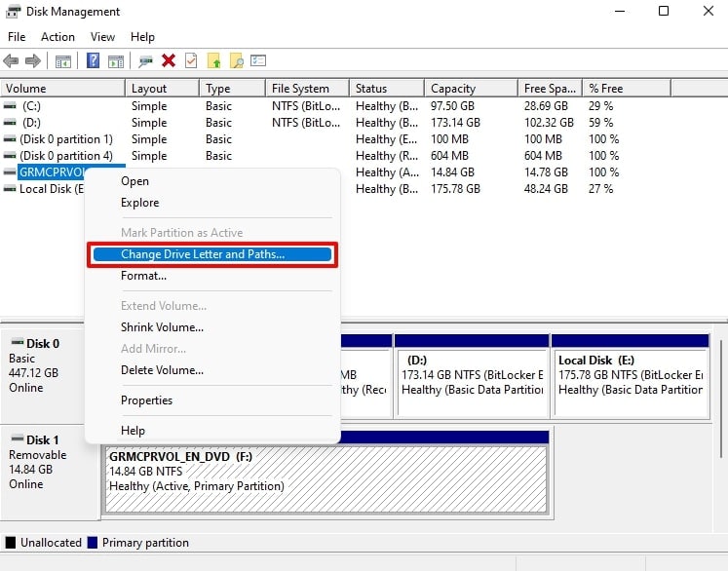This screenshot has height=571, width=728.
Task: Toggle the Show/Hide Action Pane toolbar icon
Action: point(116,60)
